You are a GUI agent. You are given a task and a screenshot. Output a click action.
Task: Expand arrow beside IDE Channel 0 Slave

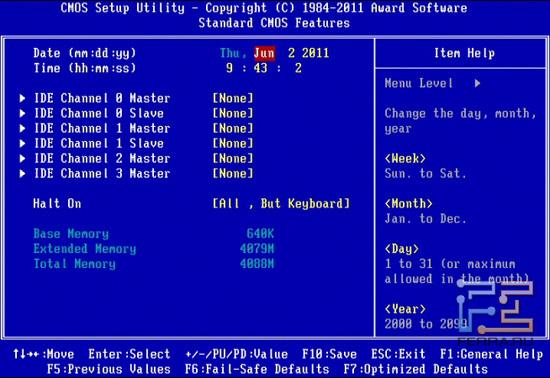[x=22, y=113]
